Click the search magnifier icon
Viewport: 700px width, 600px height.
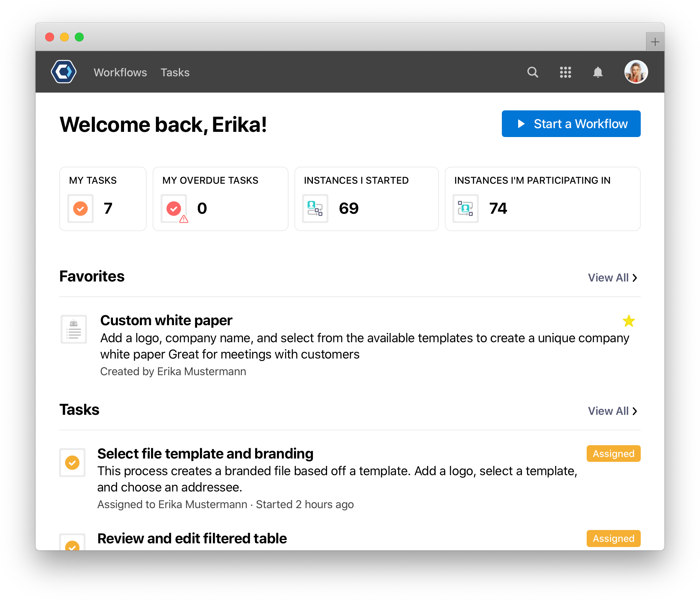533,72
